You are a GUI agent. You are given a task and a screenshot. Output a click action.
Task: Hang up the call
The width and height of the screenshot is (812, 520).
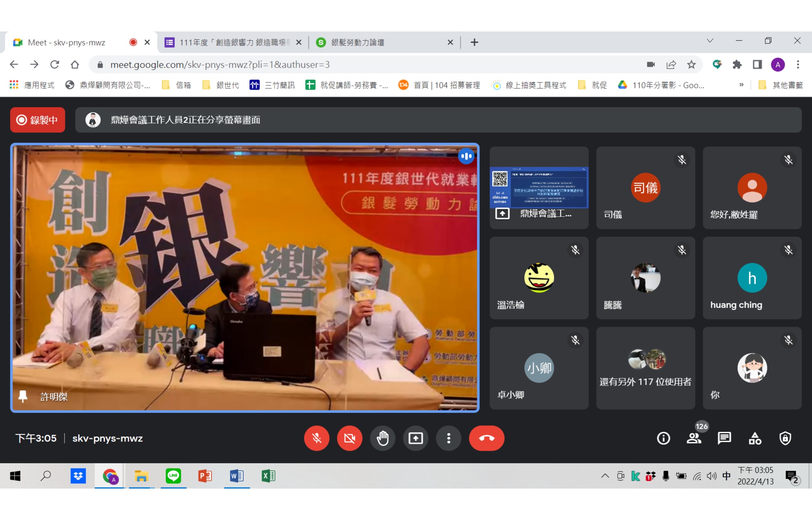tap(486, 438)
